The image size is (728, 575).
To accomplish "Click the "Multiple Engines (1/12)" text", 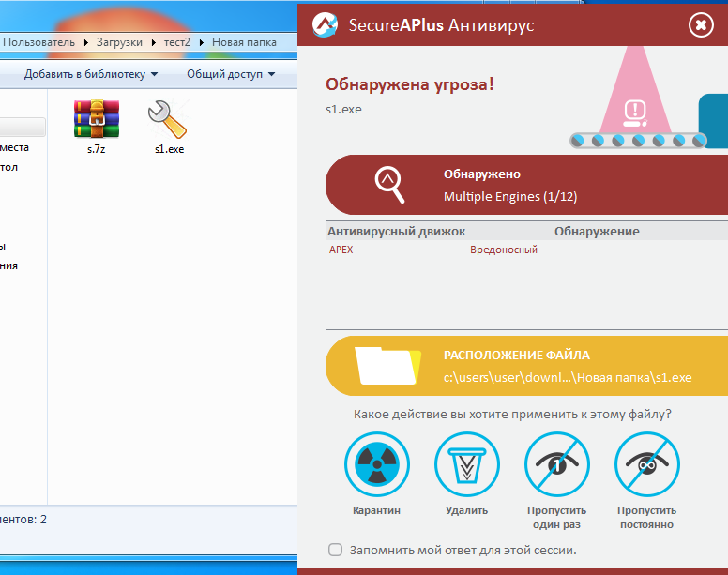I will point(510,197).
